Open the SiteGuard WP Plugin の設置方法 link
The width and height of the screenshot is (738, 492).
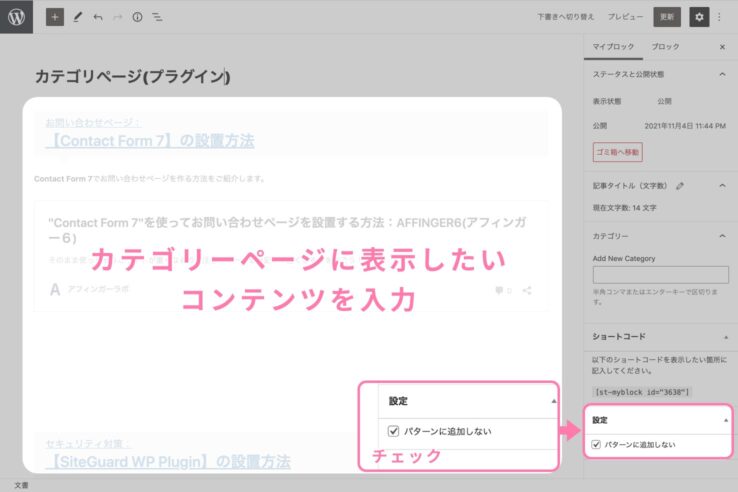pyautogui.click(x=168, y=462)
